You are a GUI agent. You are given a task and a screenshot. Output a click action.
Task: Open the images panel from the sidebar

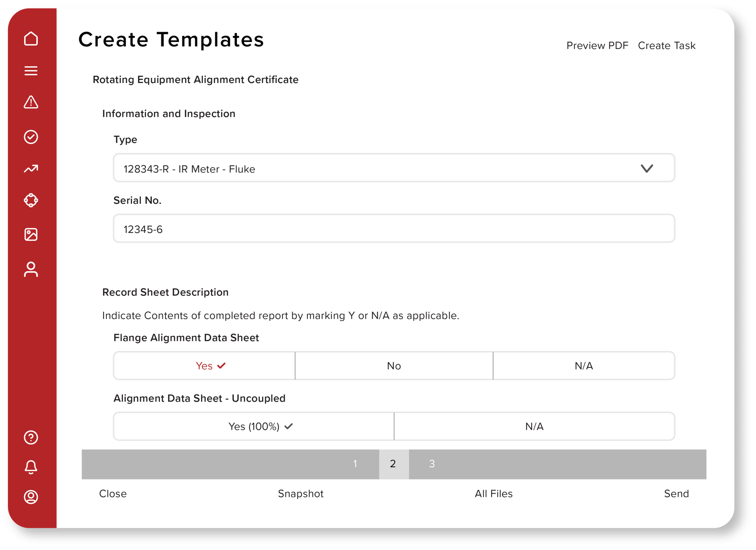point(31,235)
